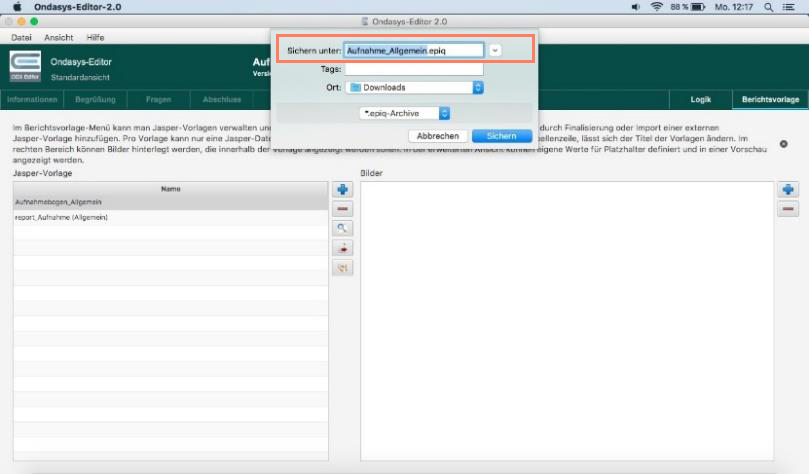Click the Sichern button
The width and height of the screenshot is (810, 476).
coord(502,136)
